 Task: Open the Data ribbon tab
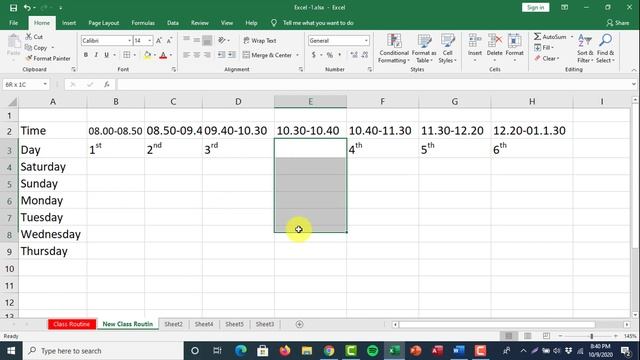pos(173,23)
